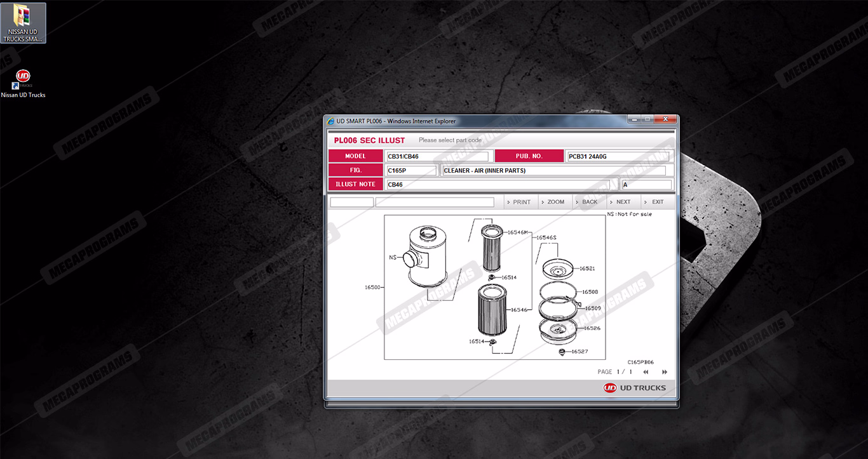Select part code 16546S in the diagram

pos(546,237)
